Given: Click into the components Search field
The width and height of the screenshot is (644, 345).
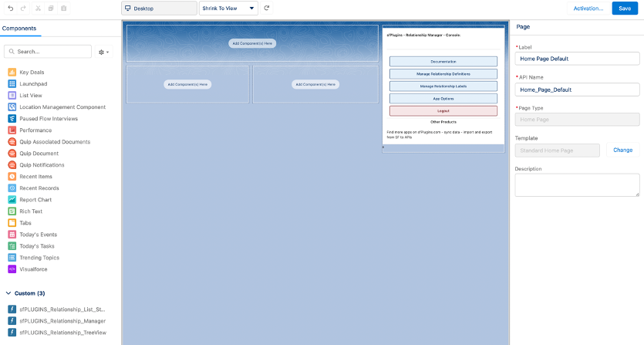Looking at the screenshot, I should (49, 52).
